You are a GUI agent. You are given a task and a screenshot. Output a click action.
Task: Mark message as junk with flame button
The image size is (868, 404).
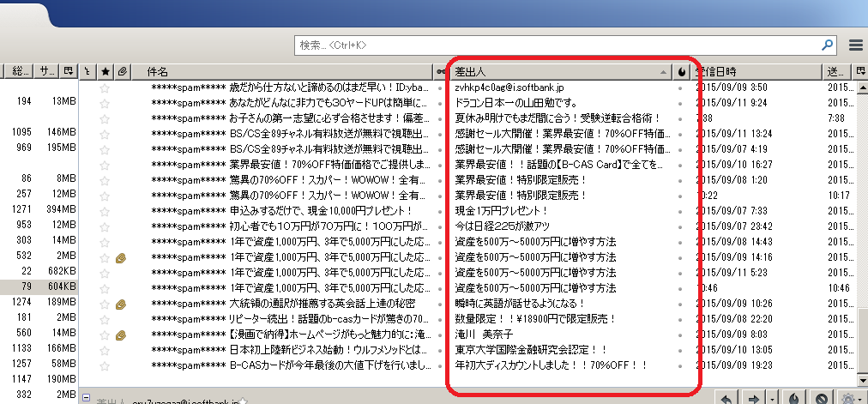[x=794, y=398]
